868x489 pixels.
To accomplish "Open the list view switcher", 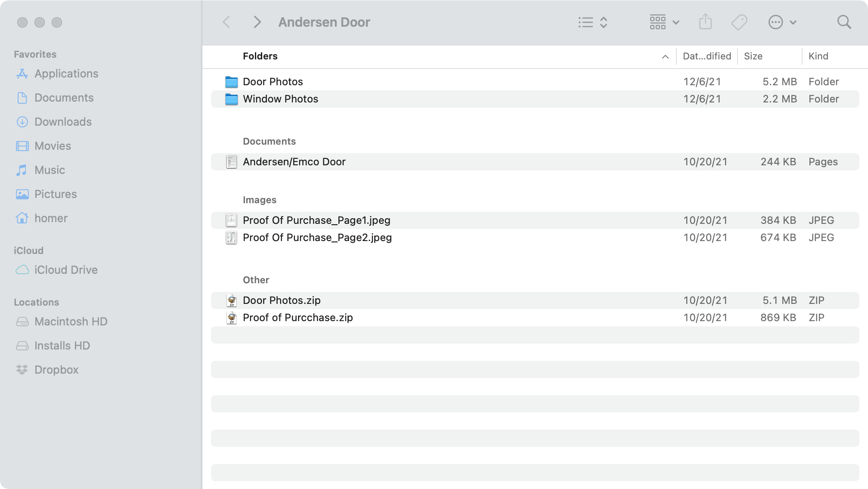I will (x=593, y=22).
